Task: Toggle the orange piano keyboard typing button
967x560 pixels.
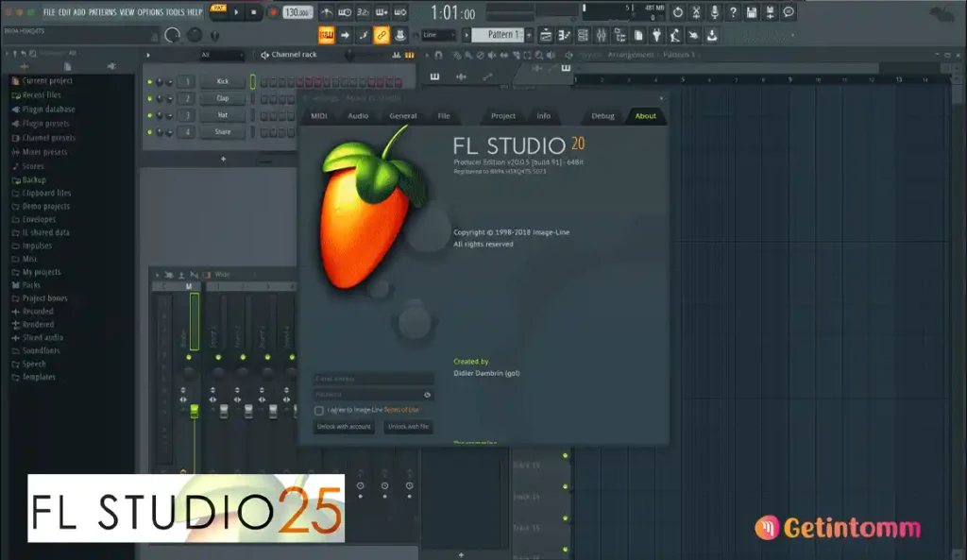Action: 326,35
